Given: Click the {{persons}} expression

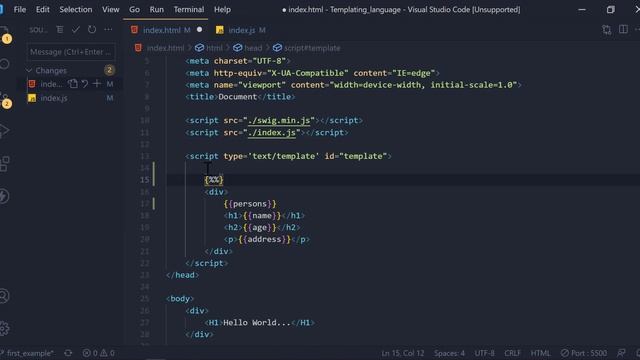Looking at the screenshot, I should [x=250, y=204].
